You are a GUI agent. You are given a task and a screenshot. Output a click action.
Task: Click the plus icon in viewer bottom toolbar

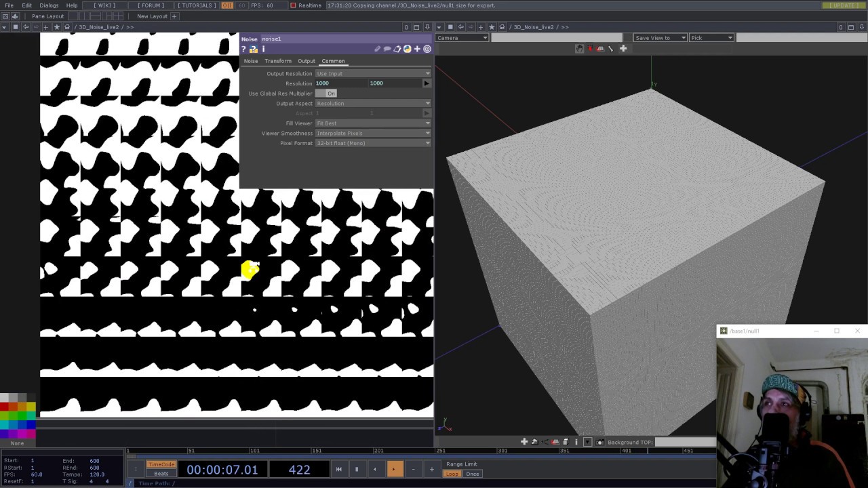pyautogui.click(x=524, y=442)
